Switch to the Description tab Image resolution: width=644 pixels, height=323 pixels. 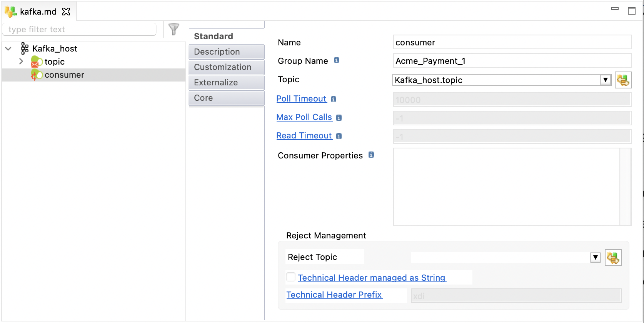coord(227,52)
